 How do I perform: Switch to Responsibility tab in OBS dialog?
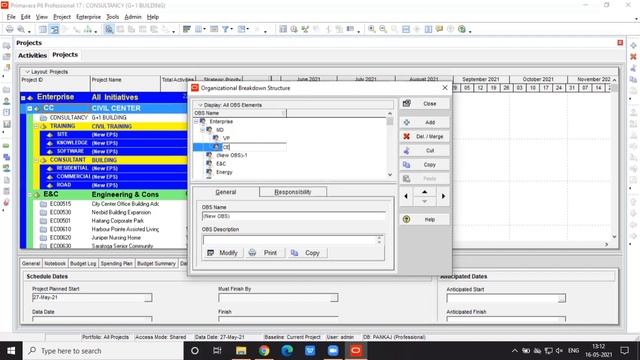pyautogui.click(x=293, y=192)
